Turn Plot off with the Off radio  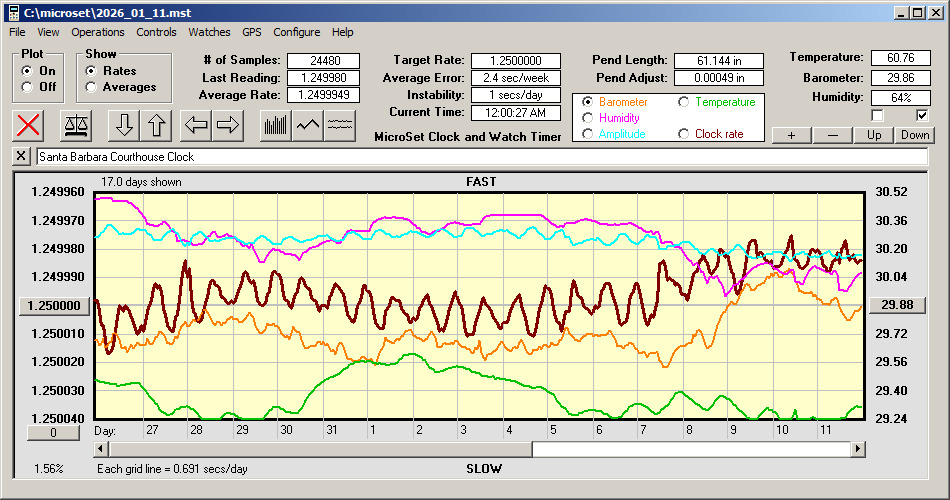click(27, 87)
